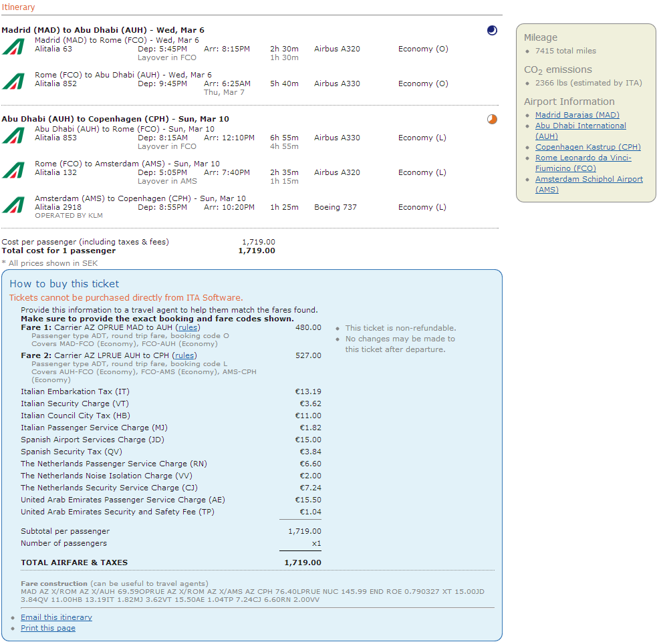Viewport: 665px width, 644px height.
Task: Click Madrid to Abu Dhabi trip header
Action: (102, 30)
